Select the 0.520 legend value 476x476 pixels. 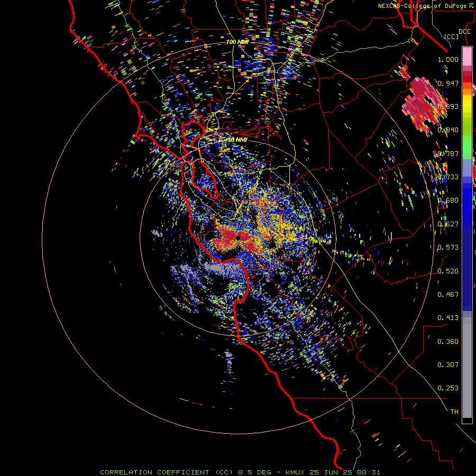point(448,271)
